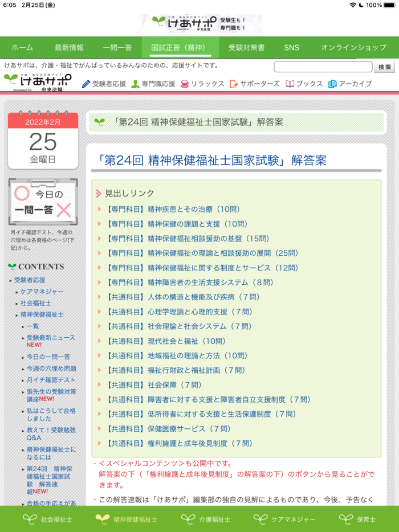Open the オンラインショップ tab
Image resolution: width=399 pixels, height=532 pixels.
point(354,47)
